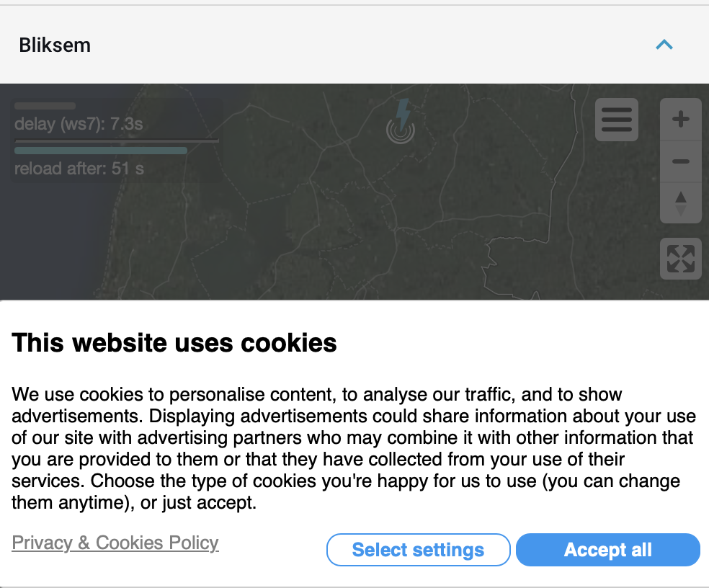Click the 'reload after' timer text
This screenshot has width=709, height=588.
79,169
